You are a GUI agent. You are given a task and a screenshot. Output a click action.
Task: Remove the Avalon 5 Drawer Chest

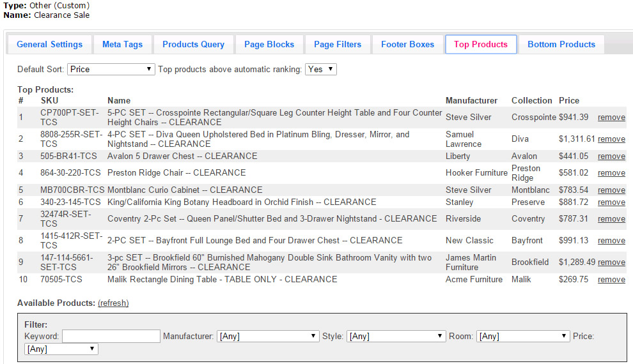[x=611, y=156]
